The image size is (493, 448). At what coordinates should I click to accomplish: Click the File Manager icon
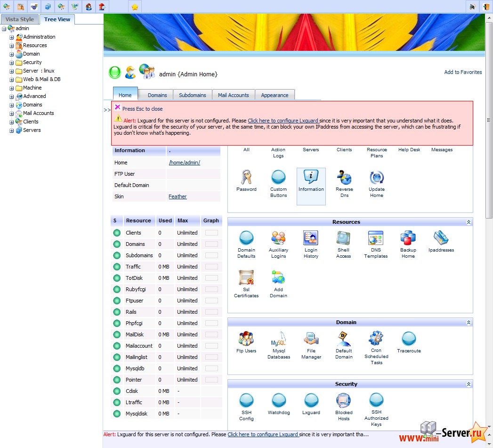click(311, 339)
